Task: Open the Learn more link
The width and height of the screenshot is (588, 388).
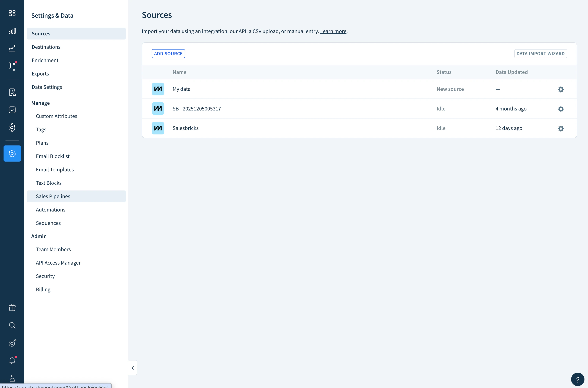Action: [x=333, y=31]
